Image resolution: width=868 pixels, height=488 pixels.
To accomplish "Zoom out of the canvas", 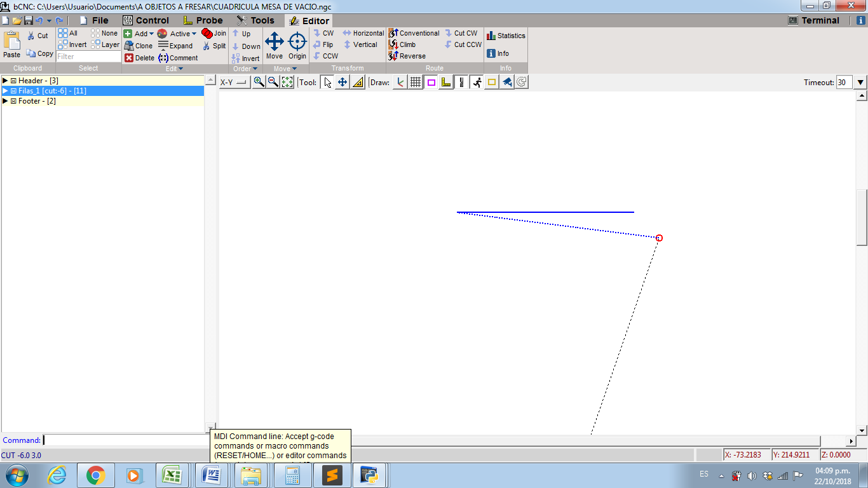I will click(273, 82).
